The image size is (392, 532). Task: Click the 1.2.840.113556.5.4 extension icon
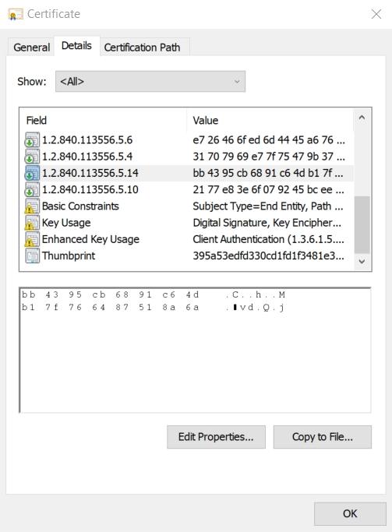tap(32, 157)
